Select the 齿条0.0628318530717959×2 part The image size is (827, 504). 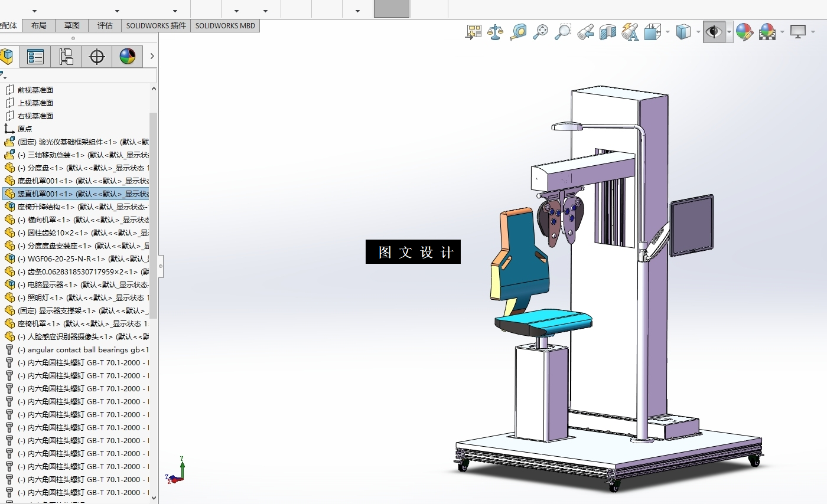[x=76, y=271]
